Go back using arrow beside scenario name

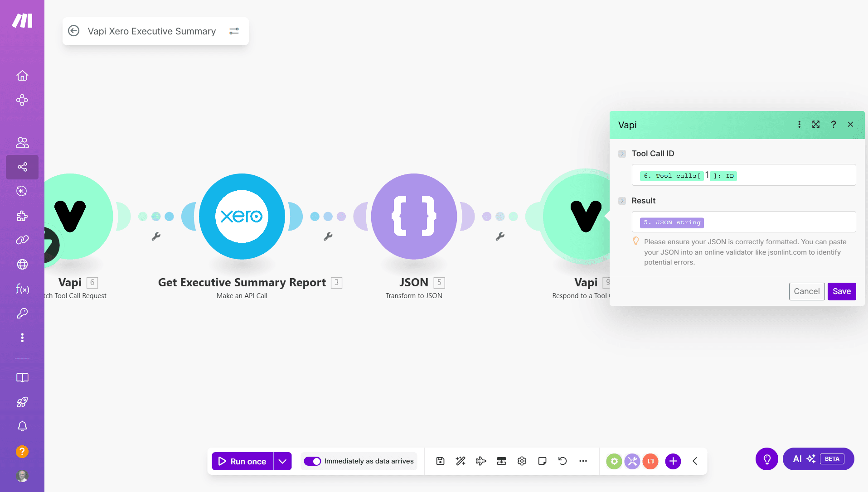click(73, 31)
